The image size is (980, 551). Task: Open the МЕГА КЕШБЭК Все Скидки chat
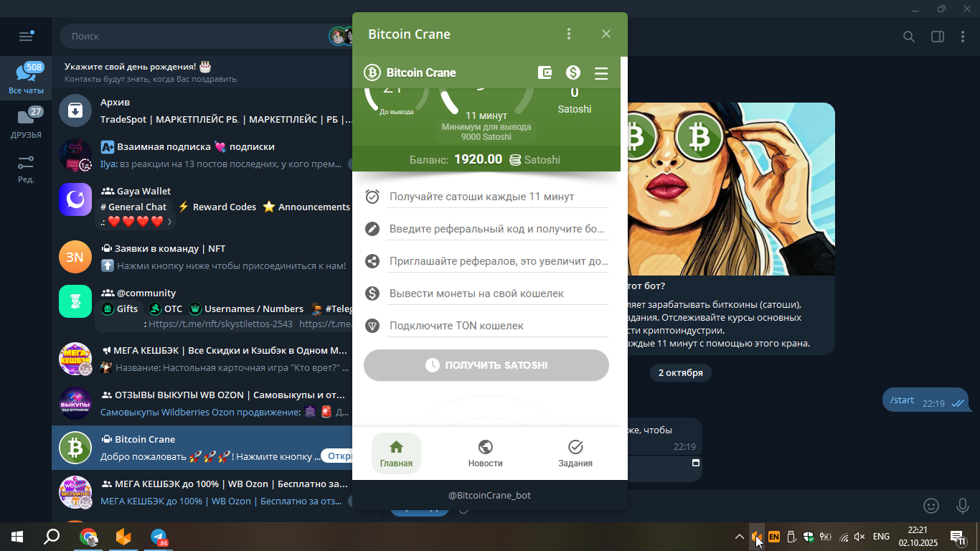(x=202, y=359)
